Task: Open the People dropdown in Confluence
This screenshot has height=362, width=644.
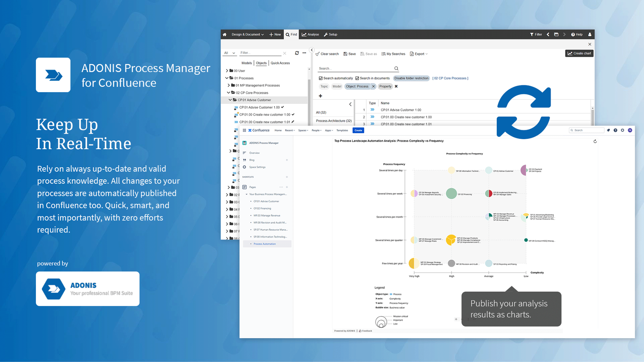Action: (x=316, y=130)
